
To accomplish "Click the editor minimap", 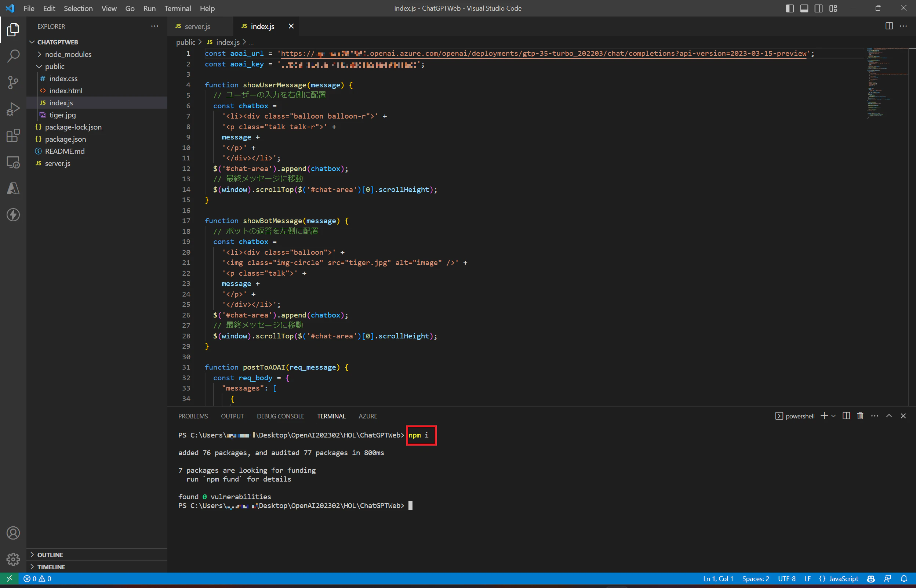I will coord(887,83).
